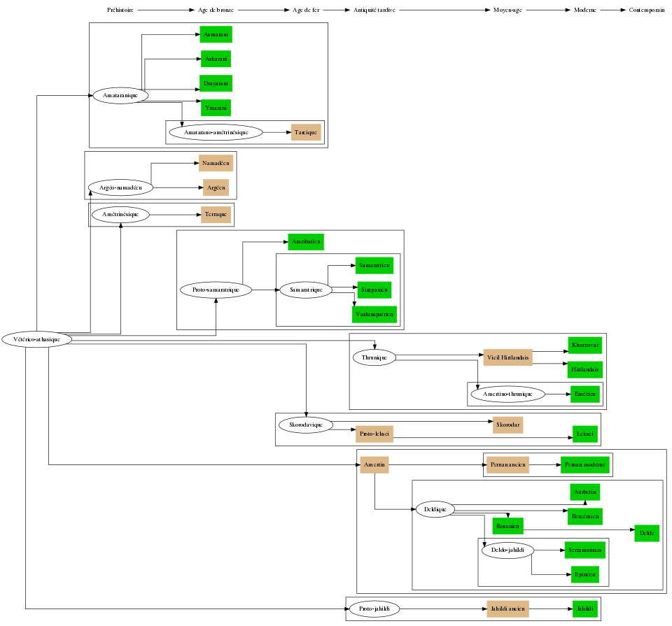Select the Drayarani green node
This screenshot has width=672, height=626.
pos(216,83)
